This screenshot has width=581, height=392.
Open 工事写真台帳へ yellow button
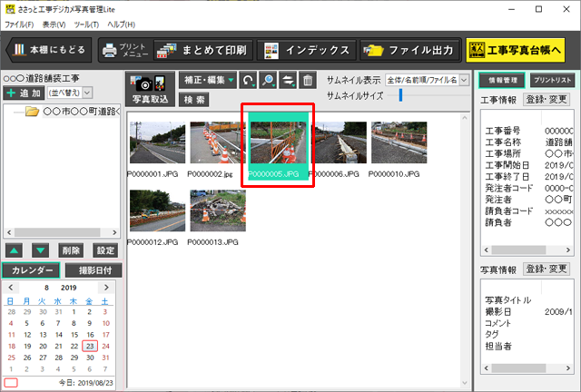(516, 50)
